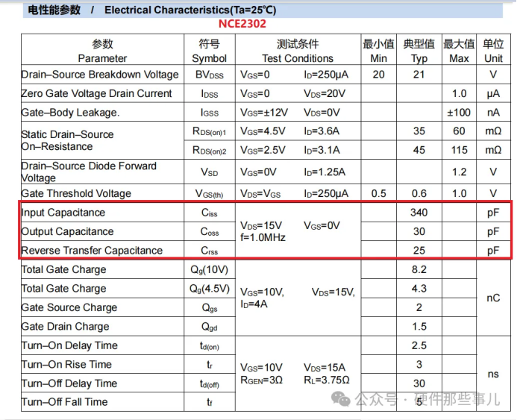This screenshot has width=517, height=420.
Task: Select the ID=1.25A test condition
Action: click(x=325, y=172)
